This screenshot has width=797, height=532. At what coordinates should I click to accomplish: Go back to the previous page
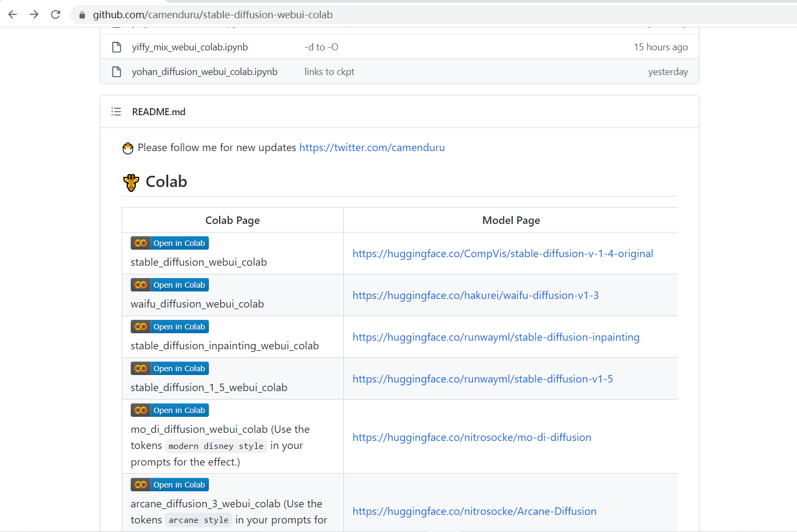13,14
